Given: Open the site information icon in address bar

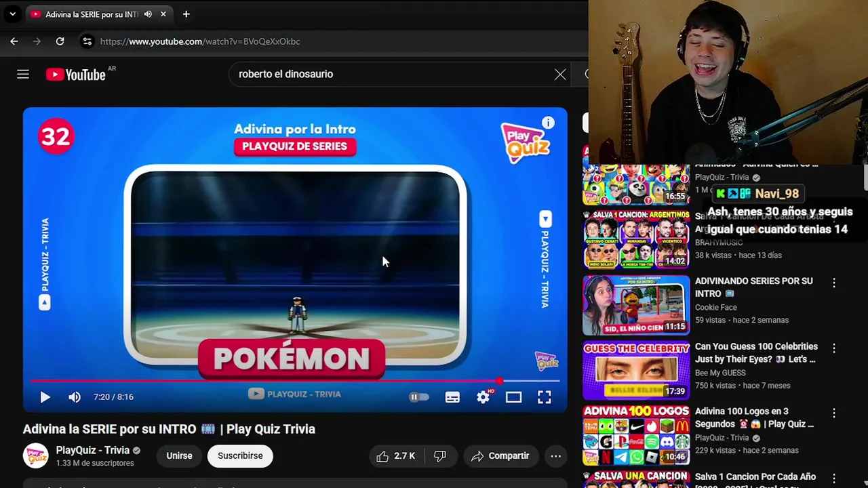Looking at the screenshot, I should tap(87, 41).
